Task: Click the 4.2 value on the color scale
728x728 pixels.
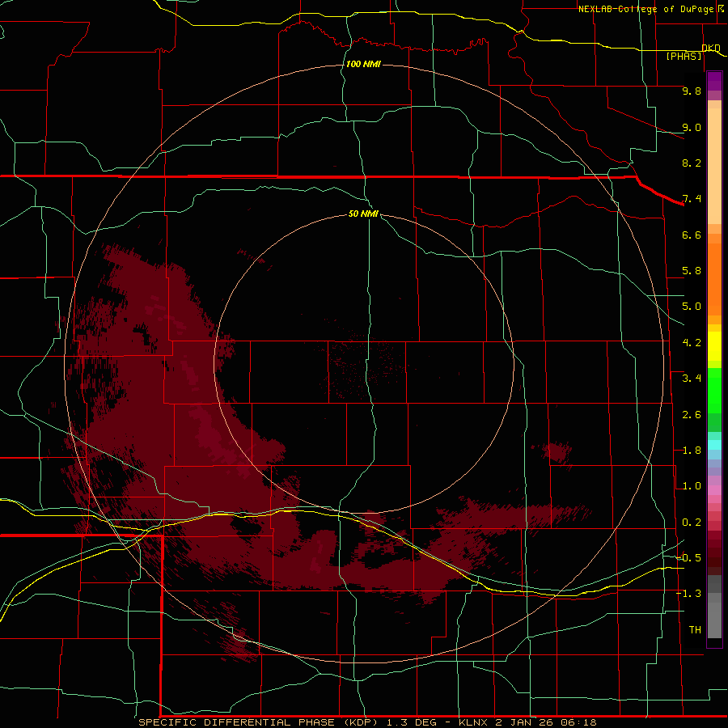Action: (x=692, y=343)
